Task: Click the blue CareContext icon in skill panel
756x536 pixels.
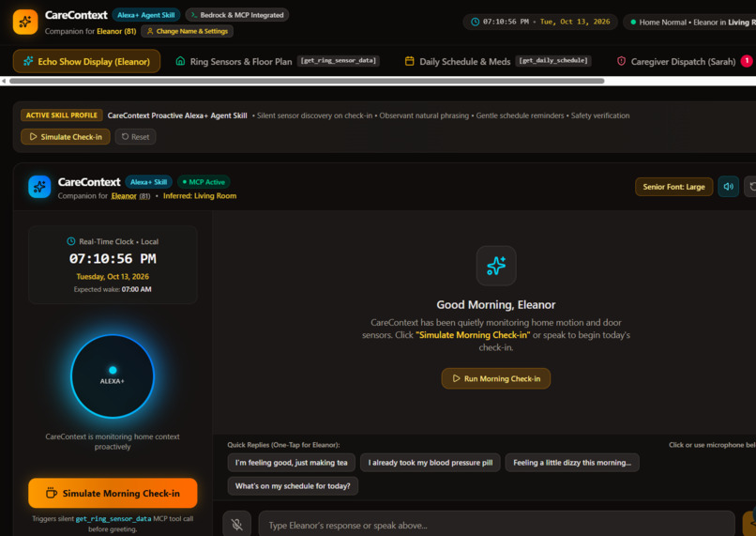Action: (x=39, y=187)
